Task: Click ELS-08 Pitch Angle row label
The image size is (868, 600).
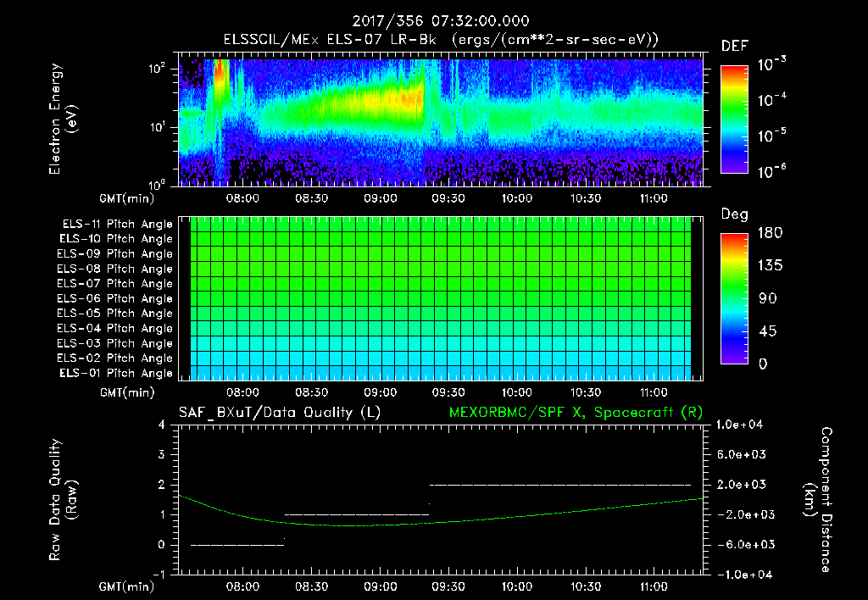Action: 114,269
